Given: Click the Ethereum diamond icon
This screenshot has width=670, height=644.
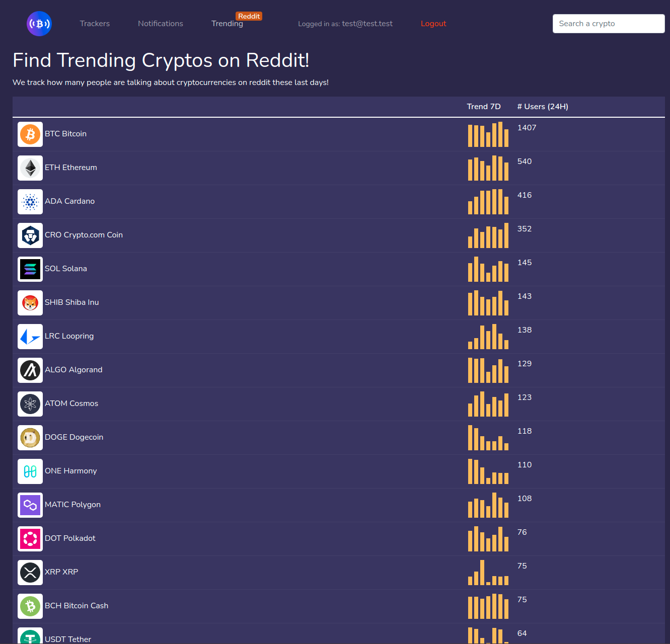Looking at the screenshot, I should click(x=30, y=168).
